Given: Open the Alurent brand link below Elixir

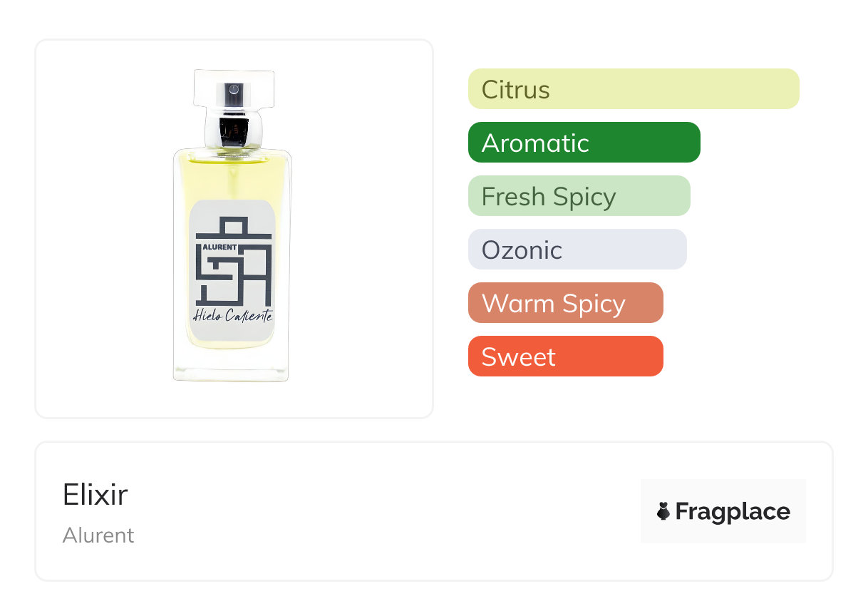Looking at the screenshot, I should click(98, 535).
